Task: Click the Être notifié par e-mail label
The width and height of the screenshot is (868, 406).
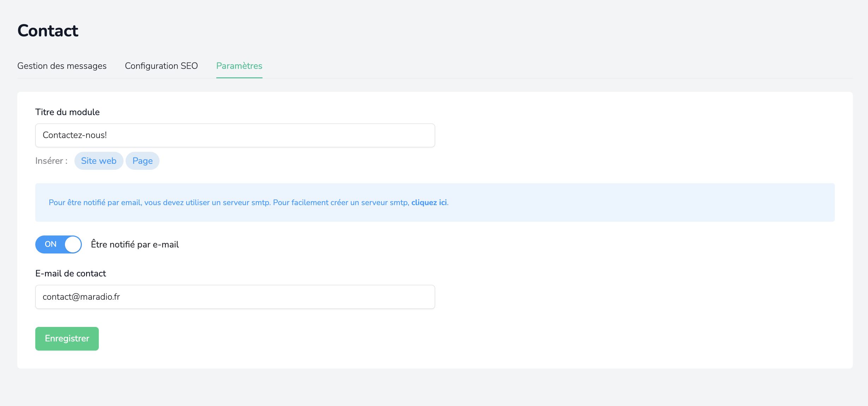Action: 135,245
